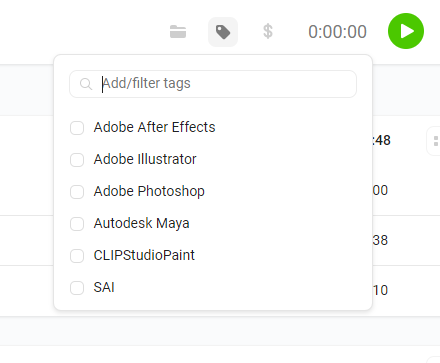440x363 pixels.
Task: Select the Autodesk Maya tag label
Action: pos(141,223)
